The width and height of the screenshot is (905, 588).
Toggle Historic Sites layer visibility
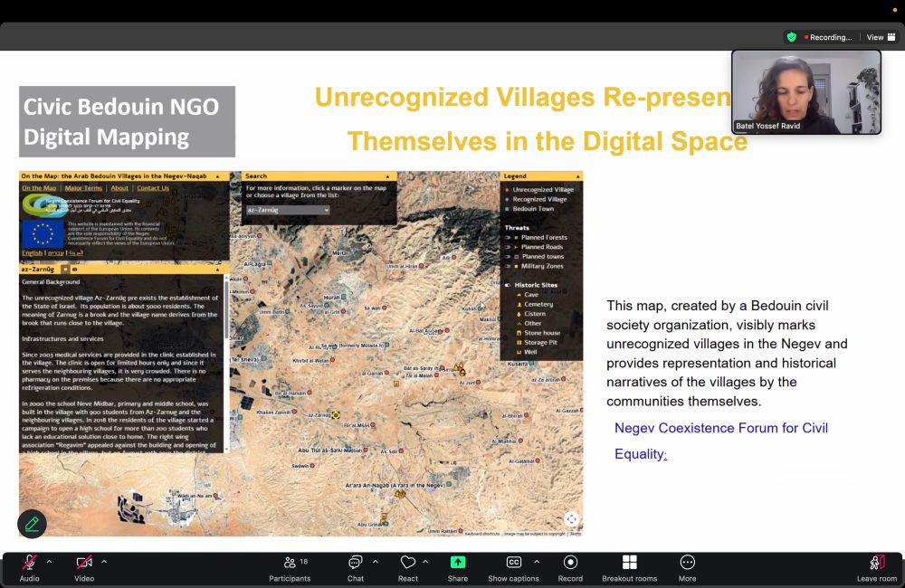tap(508, 285)
